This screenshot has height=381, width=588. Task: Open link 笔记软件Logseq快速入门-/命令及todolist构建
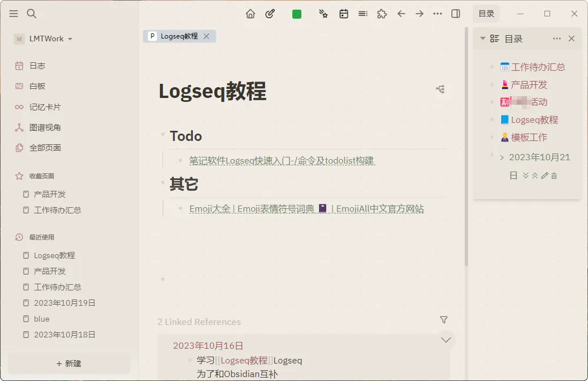point(282,161)
